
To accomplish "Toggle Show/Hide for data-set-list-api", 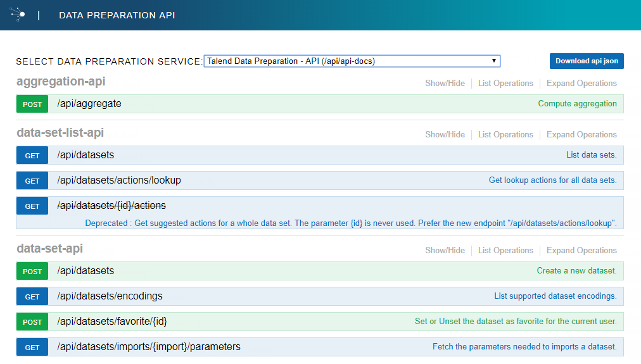I will (x=445, y=135).
